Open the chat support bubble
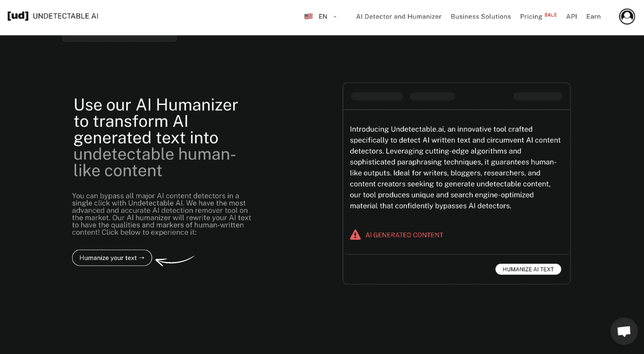 [624, 331]
